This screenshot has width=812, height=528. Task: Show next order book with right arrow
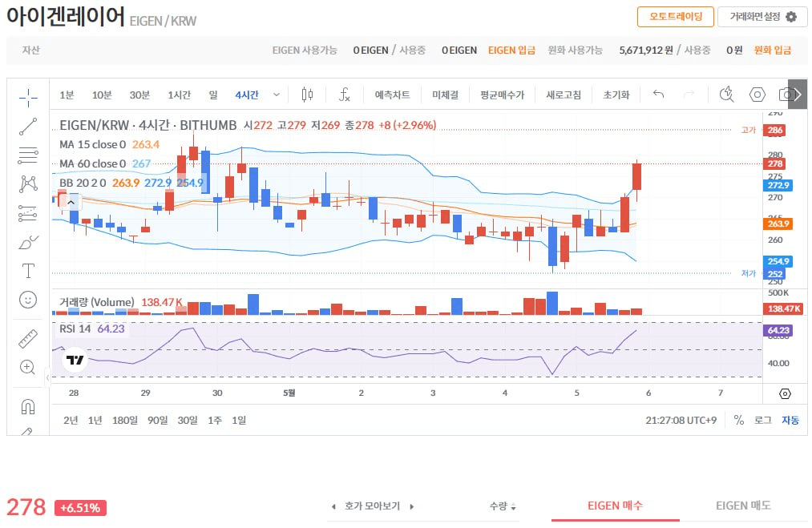412,507
